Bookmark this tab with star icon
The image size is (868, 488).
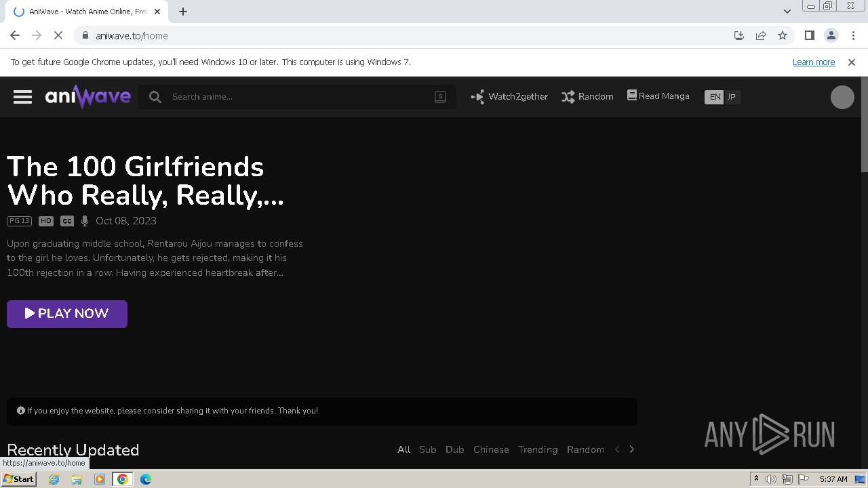point(783,35)
